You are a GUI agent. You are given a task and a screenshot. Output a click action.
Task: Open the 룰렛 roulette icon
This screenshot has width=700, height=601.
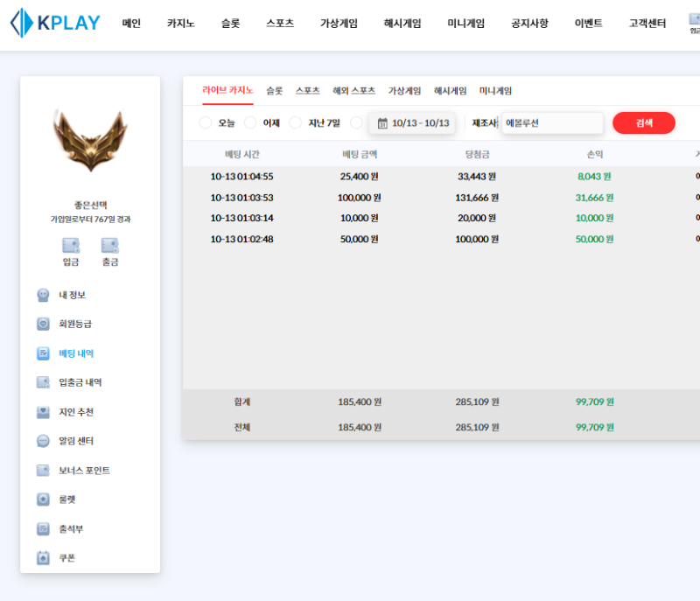pyautogui.click(x=43, y=500)
